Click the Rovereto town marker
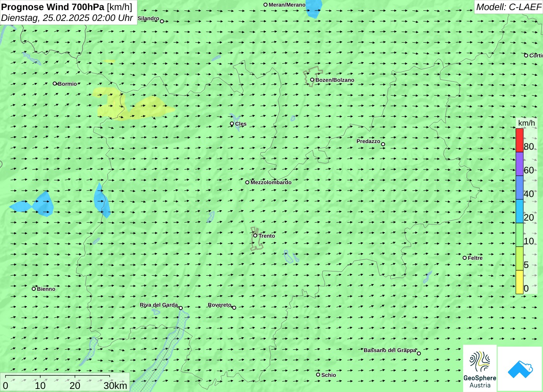Viewport: 543px width, 392px height. click(x=234, y=307)
